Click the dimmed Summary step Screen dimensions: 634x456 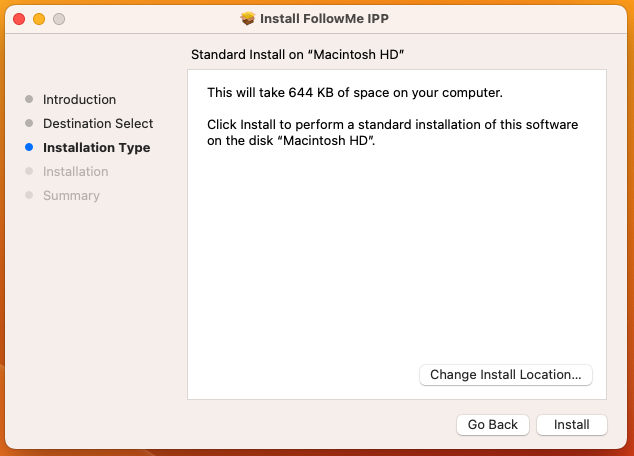click(x=71, y=196)
